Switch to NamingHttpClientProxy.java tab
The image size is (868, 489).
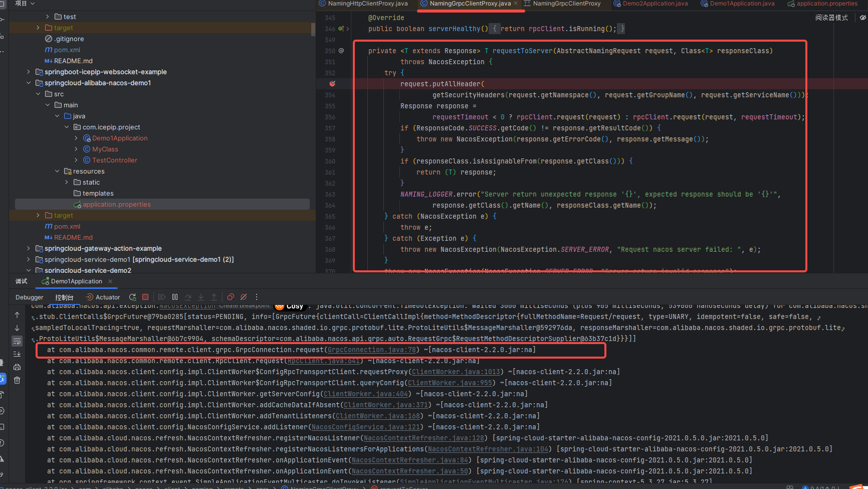point(364,4)
